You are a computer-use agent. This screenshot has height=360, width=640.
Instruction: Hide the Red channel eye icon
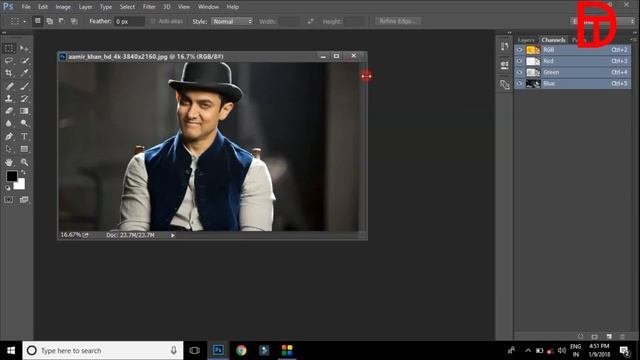tap(519, 61)
